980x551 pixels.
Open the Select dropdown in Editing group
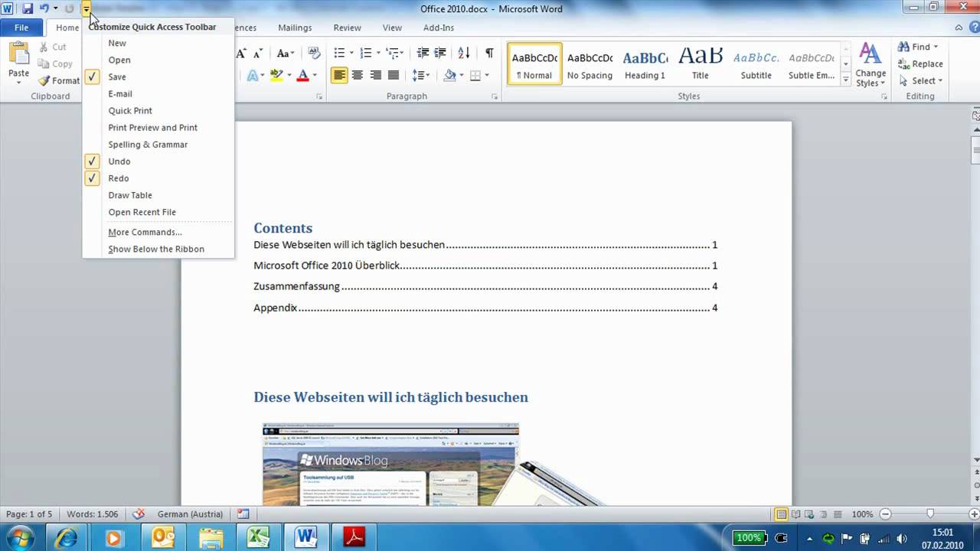click(920, 81)
